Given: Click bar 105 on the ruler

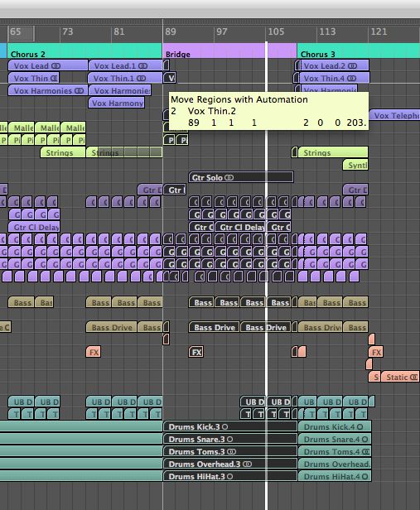Looking at the screenshot, I should tap(276, 31).
